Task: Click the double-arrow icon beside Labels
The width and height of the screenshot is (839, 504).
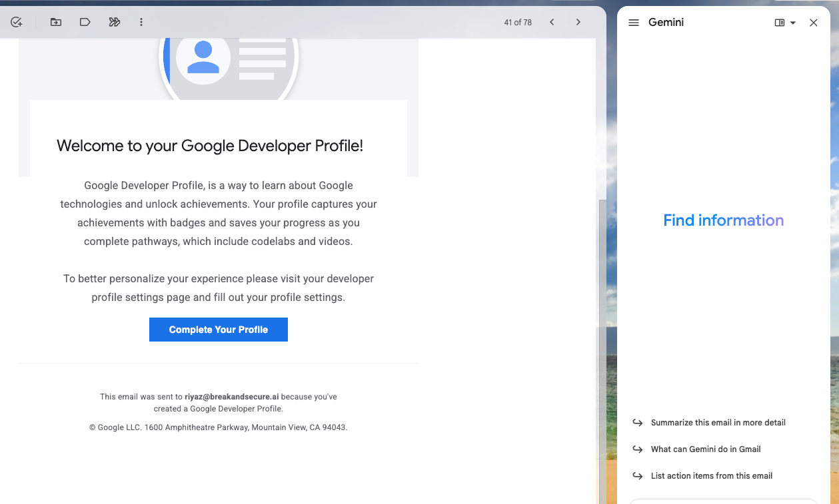Action: click(x=114, y=22)
